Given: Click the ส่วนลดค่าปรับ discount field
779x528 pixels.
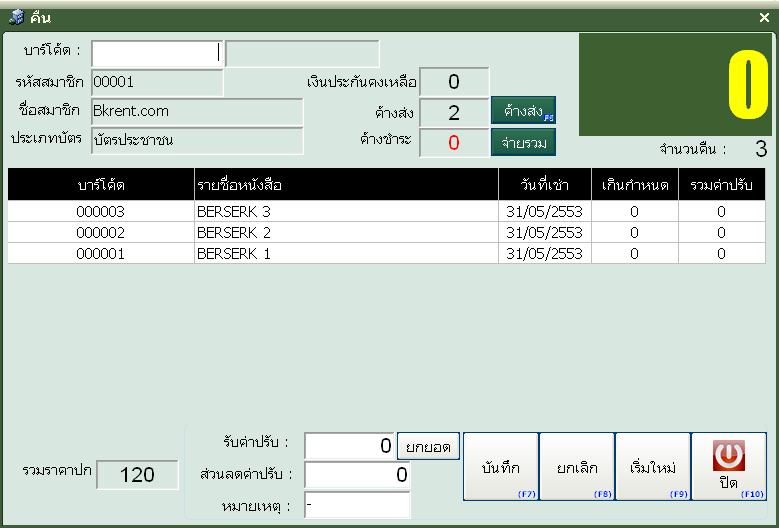Looking at the screenshot, I should (x=357, y=475).
